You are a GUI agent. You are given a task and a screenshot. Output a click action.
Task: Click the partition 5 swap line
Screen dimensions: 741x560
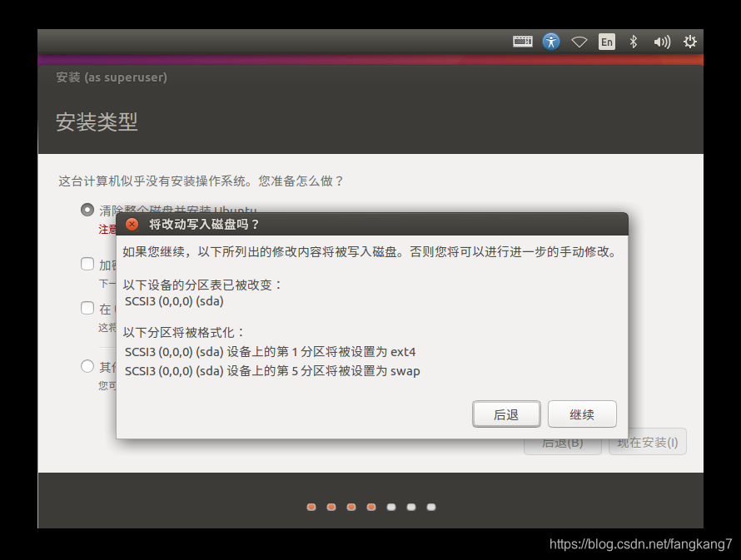[x=272, y=371]
